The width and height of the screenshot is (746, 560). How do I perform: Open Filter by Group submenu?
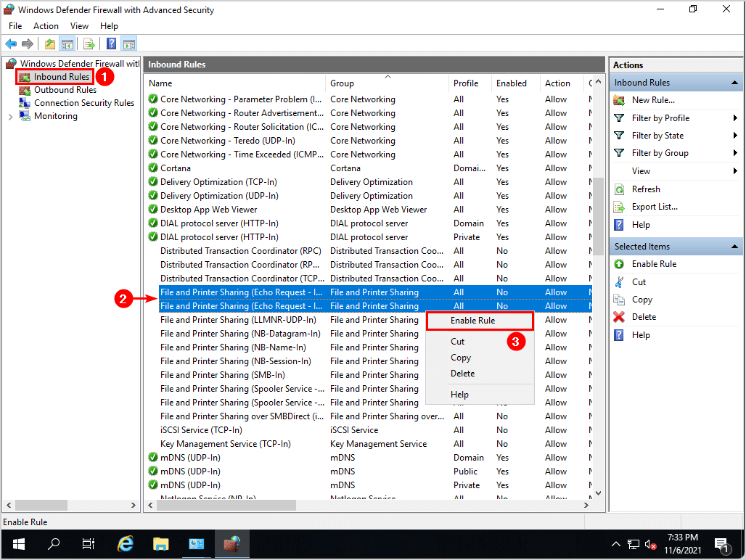(676, 153)
